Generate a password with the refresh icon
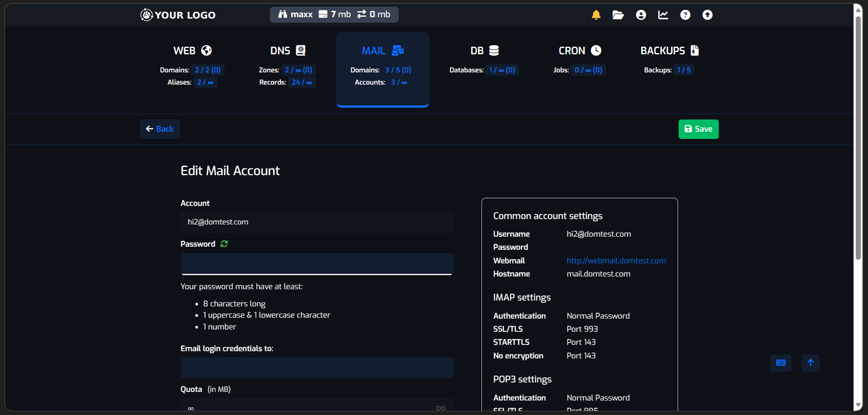868x415 pixels. point(225,243)
